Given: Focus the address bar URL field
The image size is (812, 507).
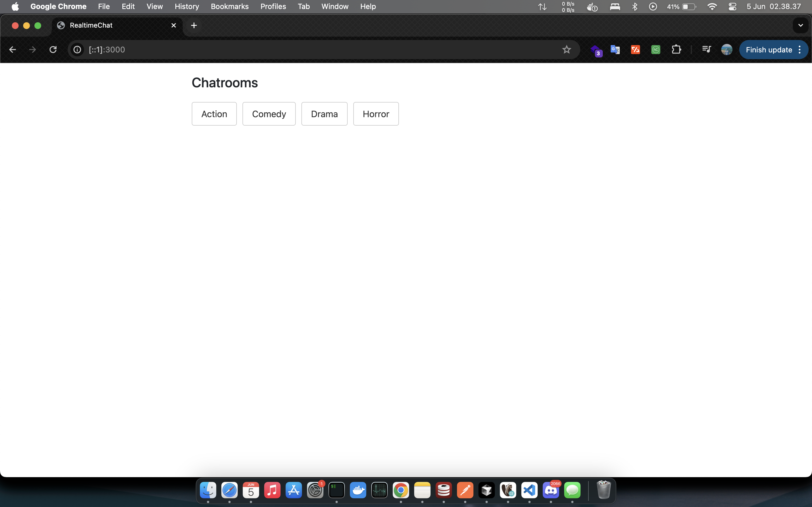Looking at the screenshot, I should tap(302, 50).
